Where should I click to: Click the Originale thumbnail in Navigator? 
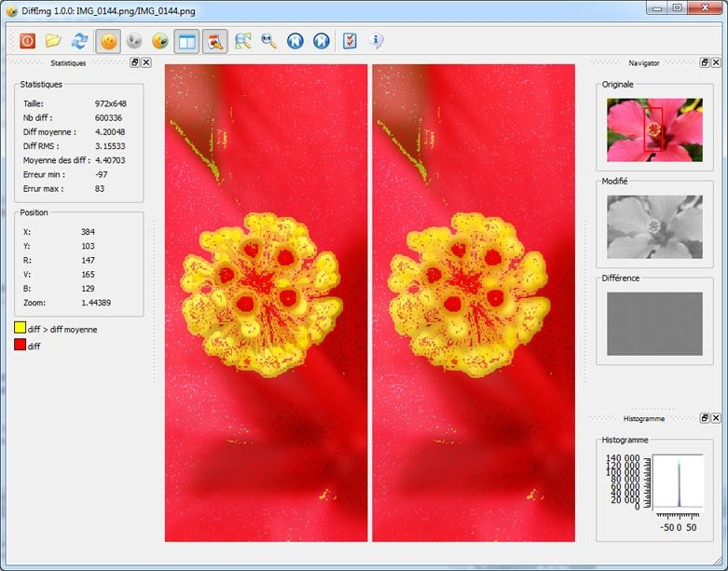pyautogui.click(x=654, y=129)
